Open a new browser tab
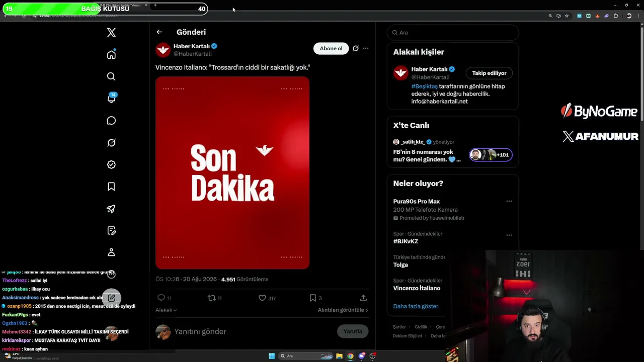This screenshot has height=362, width=644. (x=155, y=5)
